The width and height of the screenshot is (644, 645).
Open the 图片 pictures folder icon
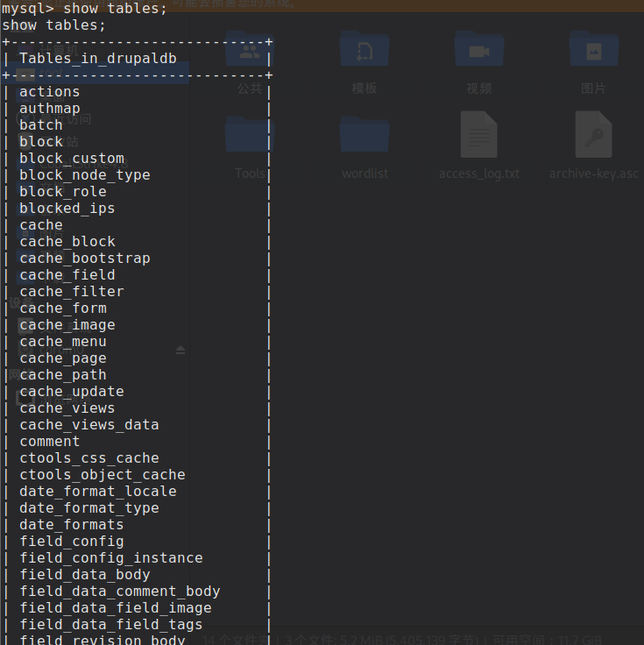coord(594,49)
